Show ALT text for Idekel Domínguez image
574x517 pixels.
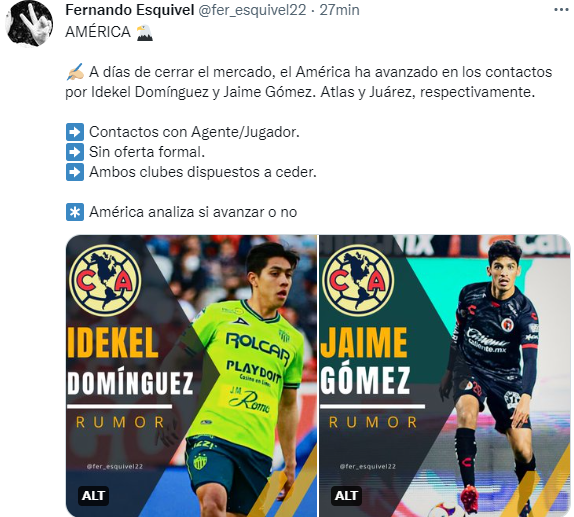(93, 495)
